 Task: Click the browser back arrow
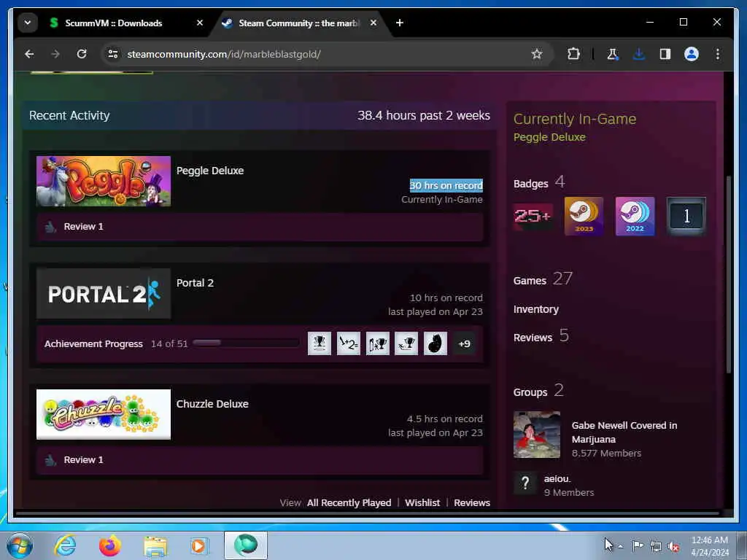(x=29, y=54)
